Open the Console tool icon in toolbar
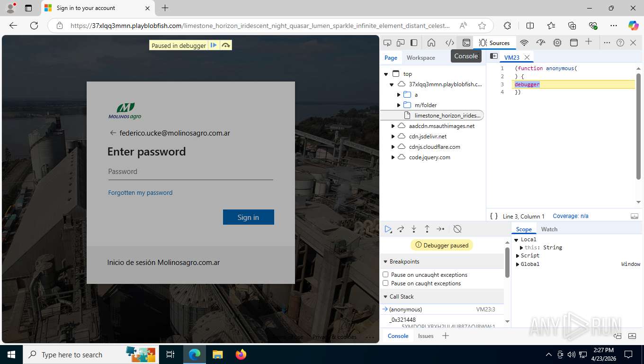 pyautogui.click(x=466, y=43)
